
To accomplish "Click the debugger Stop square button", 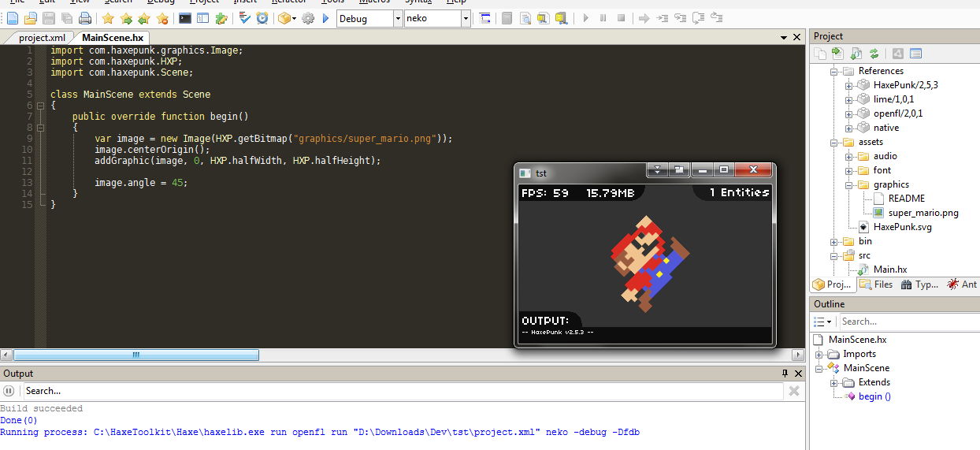I will point(621,18).
